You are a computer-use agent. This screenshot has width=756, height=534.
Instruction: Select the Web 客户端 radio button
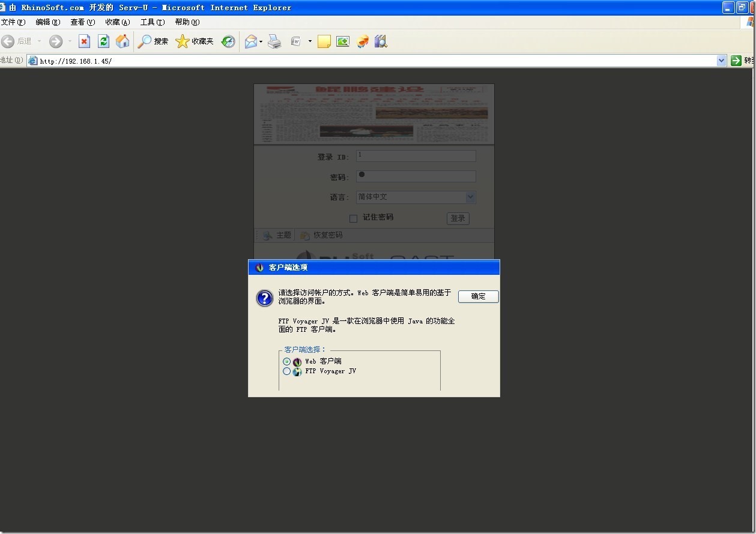(x=287, y=362)
